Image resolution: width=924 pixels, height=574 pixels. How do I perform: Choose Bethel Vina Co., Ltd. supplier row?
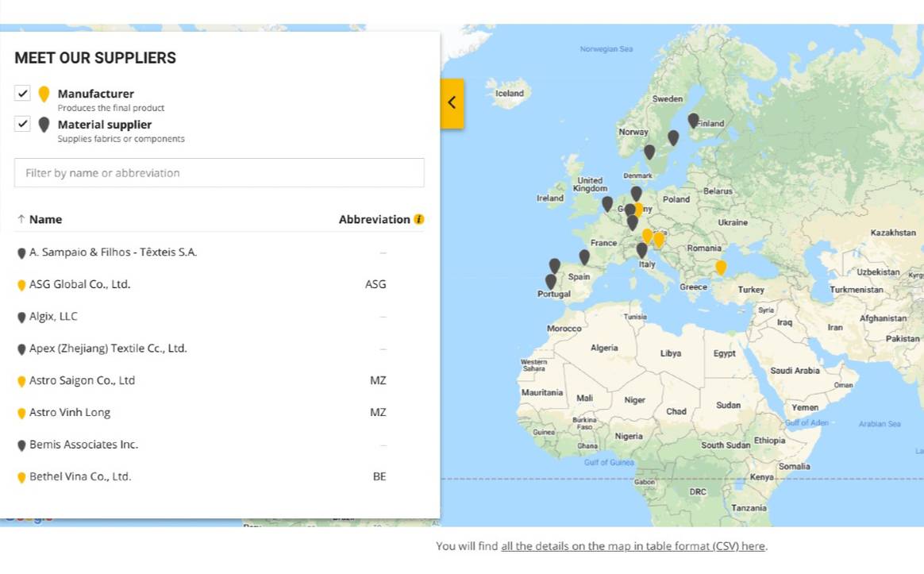80,476
